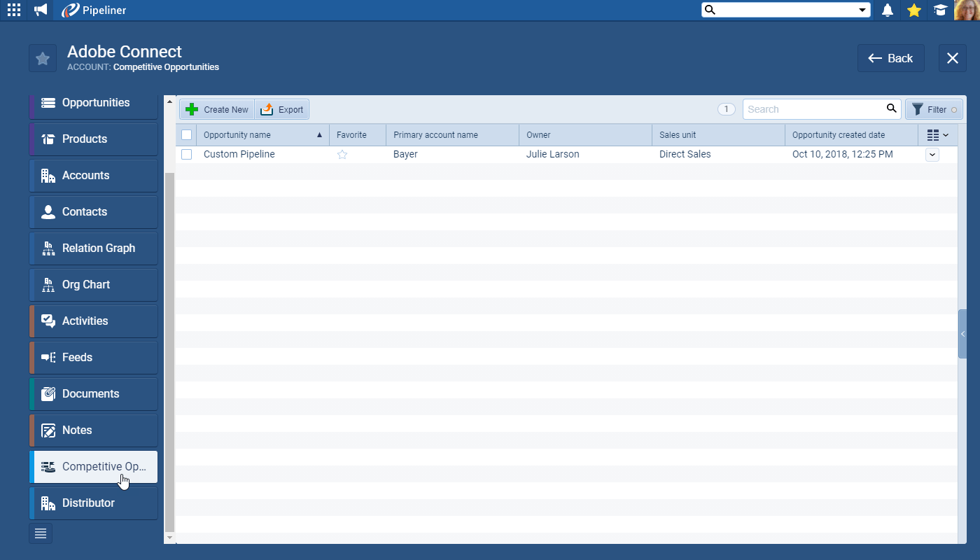Open the Activities panel

pos(85,321)
